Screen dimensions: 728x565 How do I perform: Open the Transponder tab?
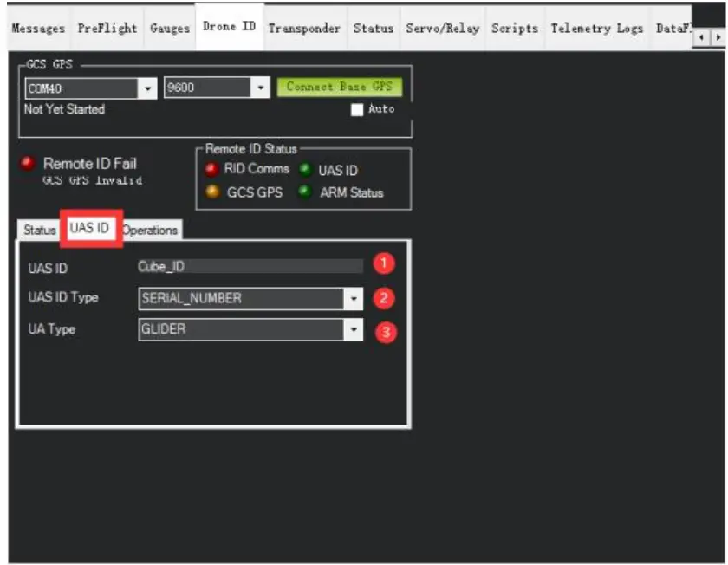(x=304, y=29)
